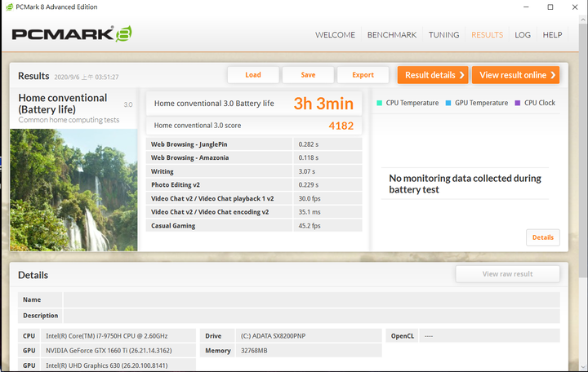
Task: Select the Web Browsing - JunglePin row
Action: click(254, 144)
